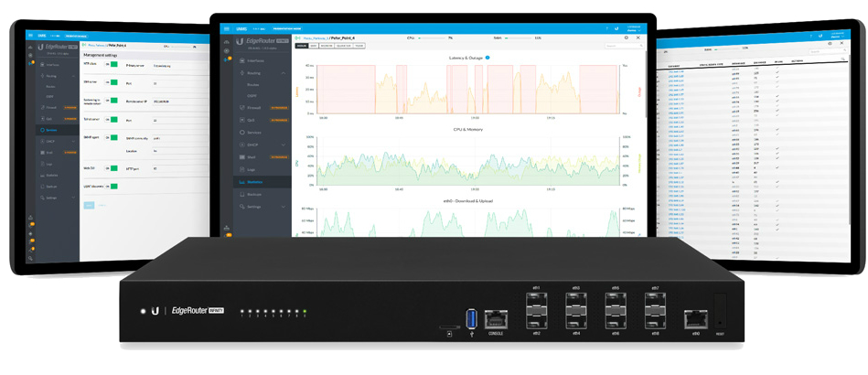Close the panel on right monitor
The width and height of the screenshot is (868, 375).
pyautogui.click(x=841, y=43)
